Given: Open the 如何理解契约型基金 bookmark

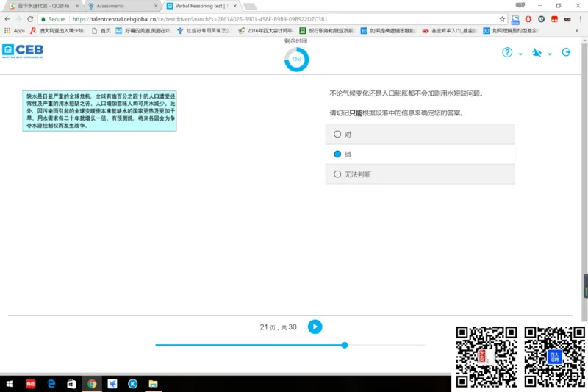Looking at the screenshot, I should [510, 31].
